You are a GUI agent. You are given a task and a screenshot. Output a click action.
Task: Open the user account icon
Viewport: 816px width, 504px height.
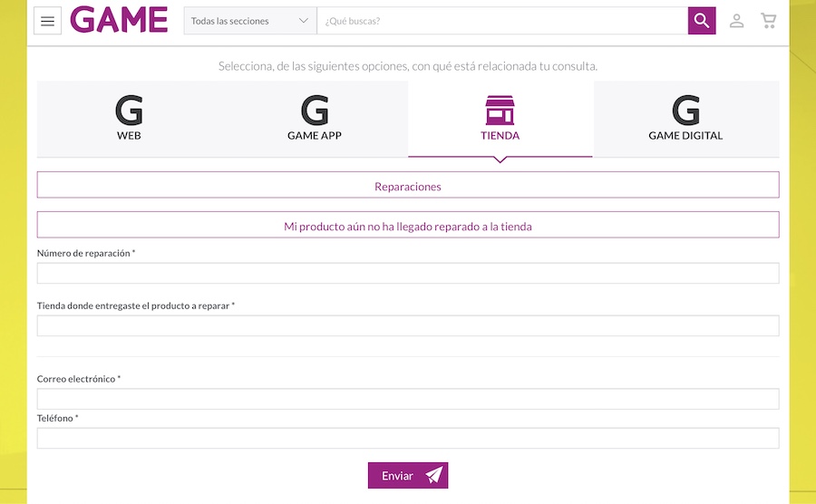pyautogui.click(x=736, y=21)
